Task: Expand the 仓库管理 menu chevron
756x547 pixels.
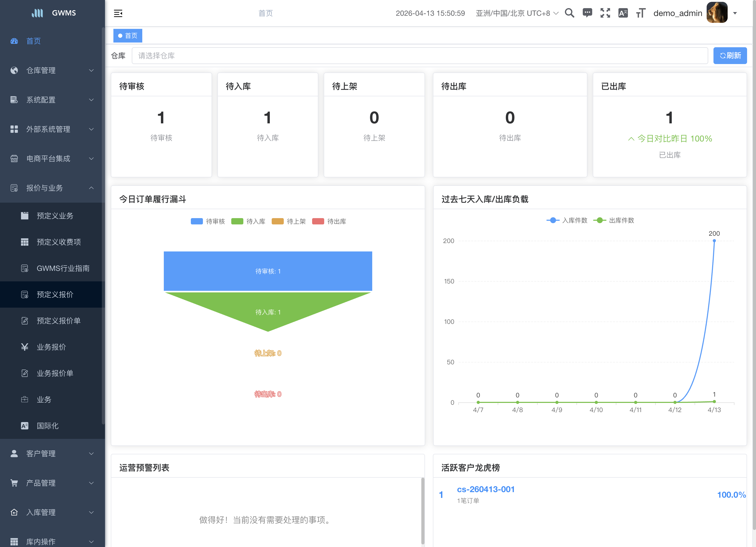Action: 91,70
